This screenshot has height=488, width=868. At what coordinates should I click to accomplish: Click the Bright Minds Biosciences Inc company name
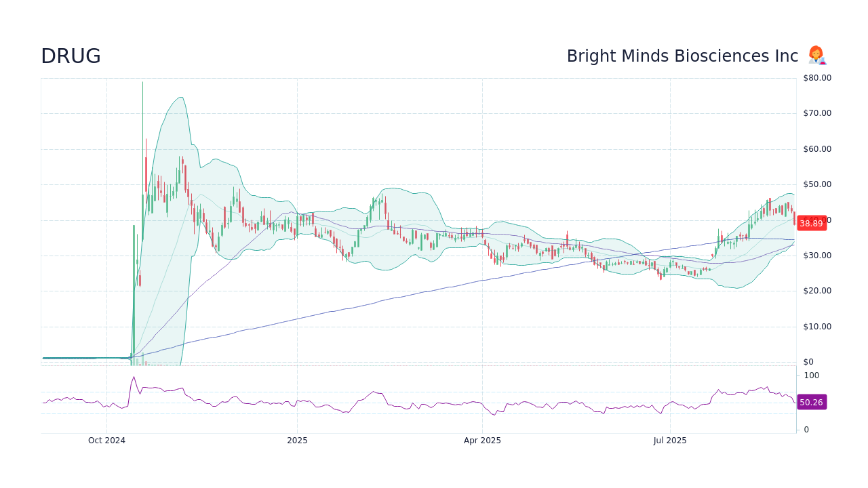(x=682, y=56)
